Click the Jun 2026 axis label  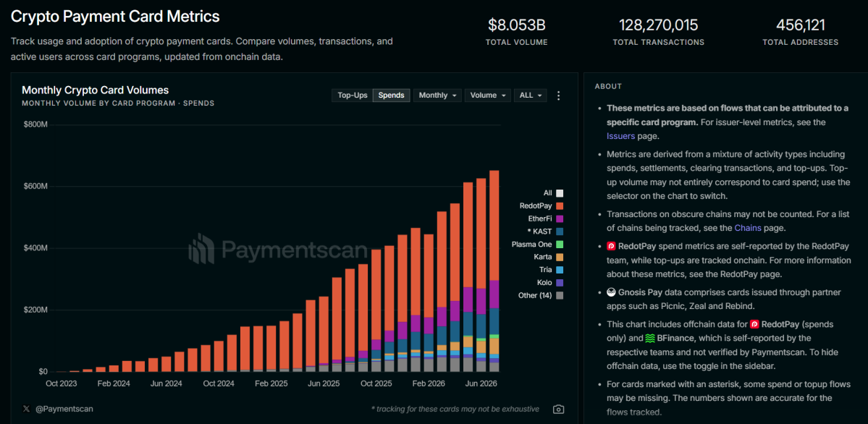(x=481, y=383)
